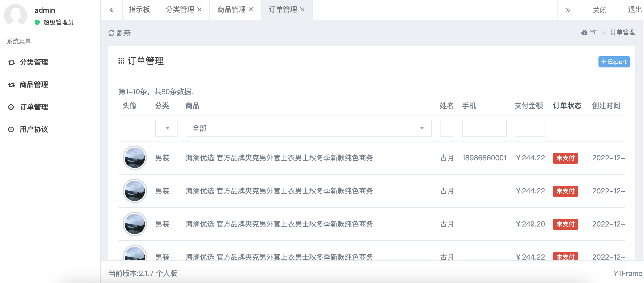Image resolution: width=644 pixels, height=283 pixels.
Task: Click 退出 to log out
Action: point(635,10)
